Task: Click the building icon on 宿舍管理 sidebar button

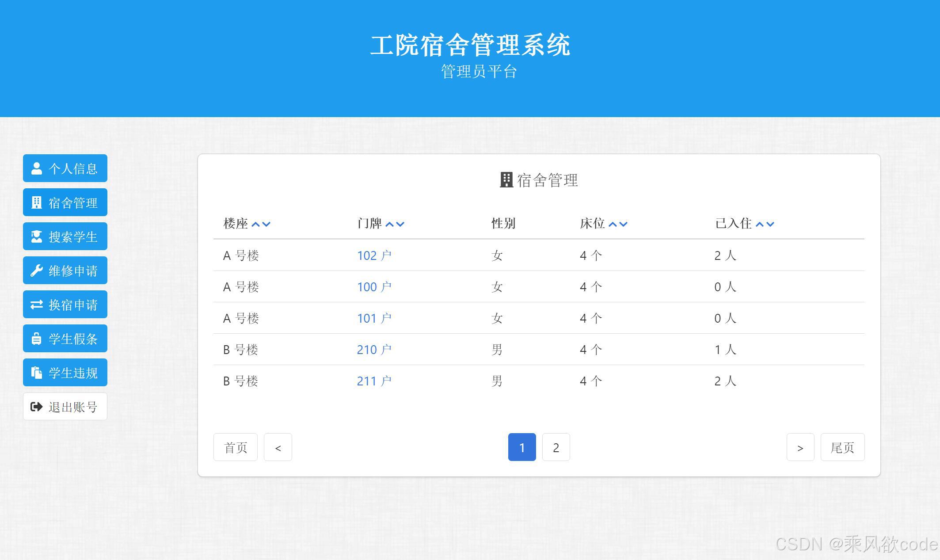Action: [36, 202]
